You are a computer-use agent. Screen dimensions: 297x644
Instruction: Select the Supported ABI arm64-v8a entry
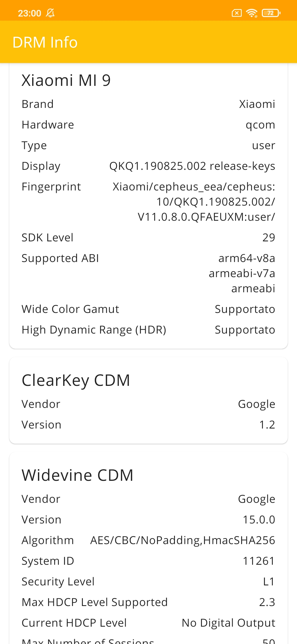point(247,258)
